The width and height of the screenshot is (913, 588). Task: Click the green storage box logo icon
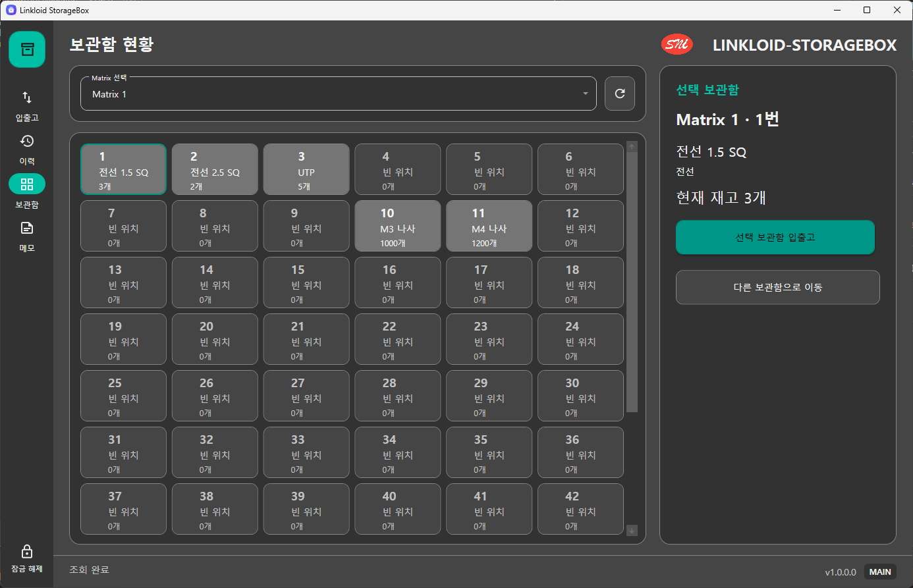[27, 49]
